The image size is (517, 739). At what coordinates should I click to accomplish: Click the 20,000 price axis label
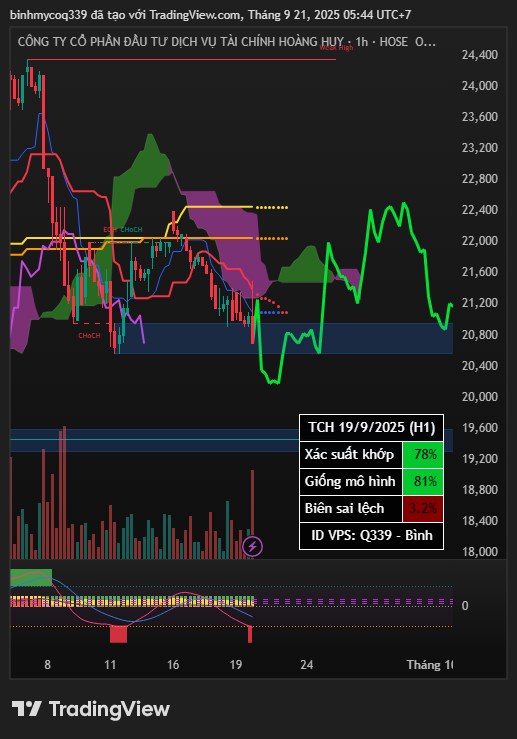click(x=479, y=397)
